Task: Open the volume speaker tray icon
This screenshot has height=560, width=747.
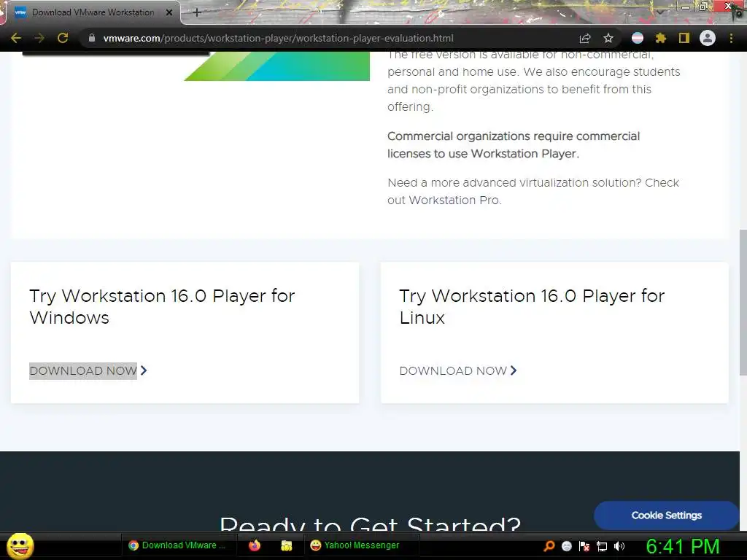Action: click(x=619, y=546)
